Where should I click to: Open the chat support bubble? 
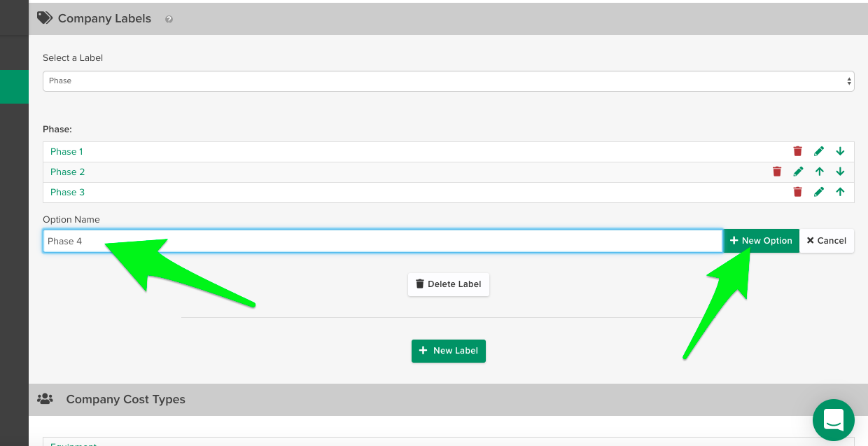833,420
